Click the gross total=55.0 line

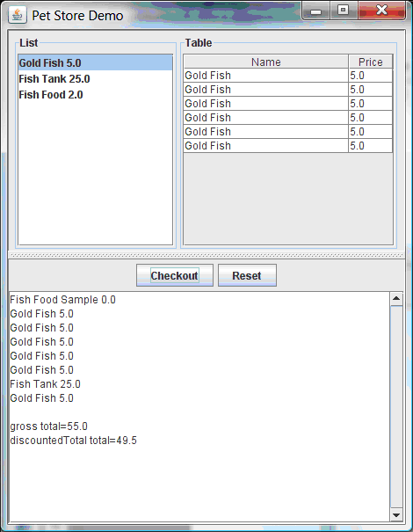(x=49, y=426)
